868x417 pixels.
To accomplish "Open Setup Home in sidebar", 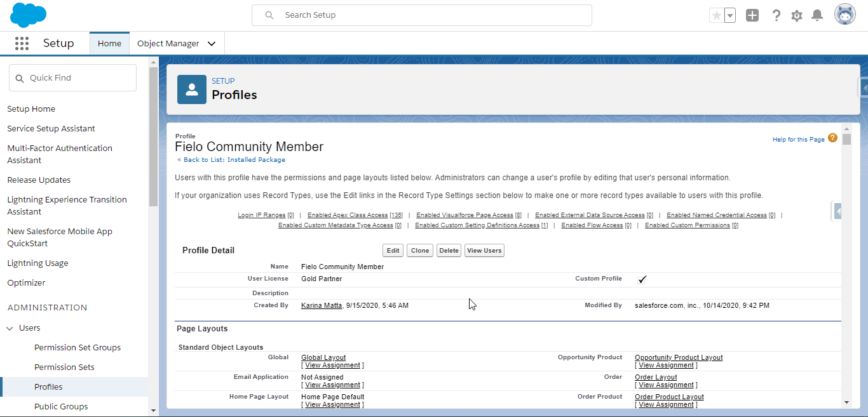I will tap(31, 109).
